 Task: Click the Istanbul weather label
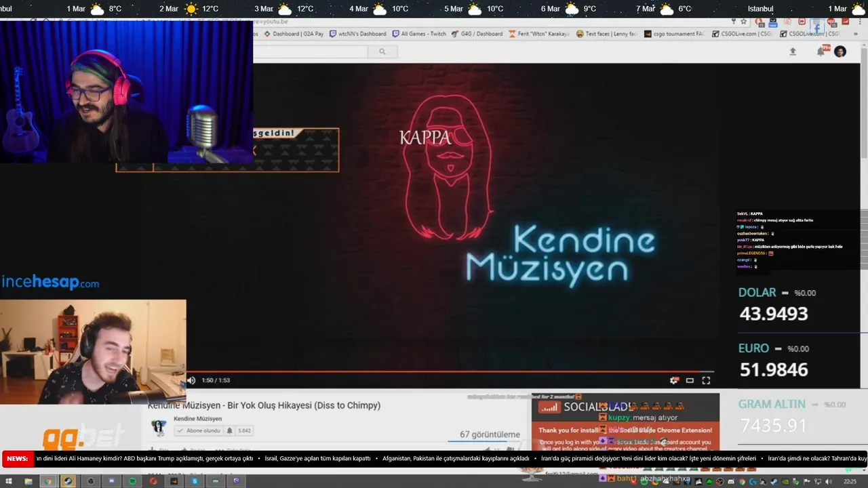[x=760, y=9]
